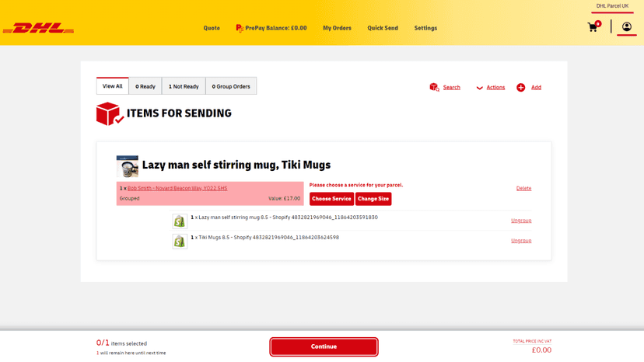Click the 'Value: £17.00' text
Image resolution: width=644 pixels, height=362 pixels.
[284, 199]
